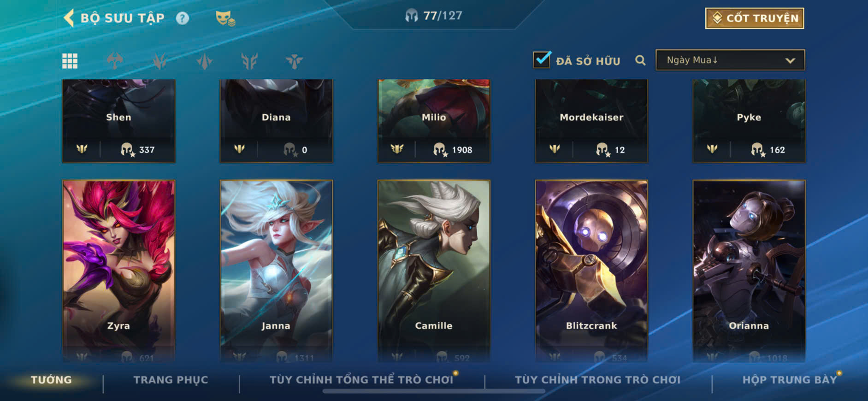Click the mastery helmet icon on Milio's card
Viewport: 868px width, 401px height.
click(440, 149)
